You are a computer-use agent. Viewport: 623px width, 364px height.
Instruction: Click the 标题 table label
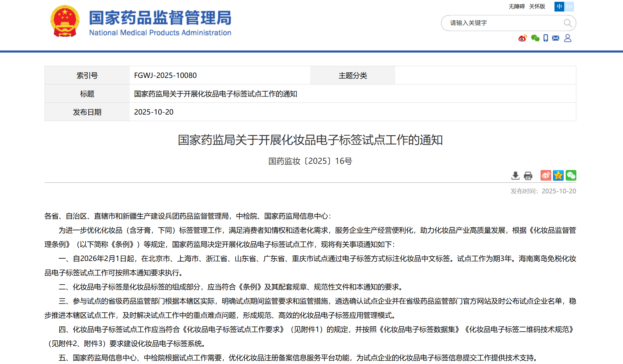click(87, 94)
